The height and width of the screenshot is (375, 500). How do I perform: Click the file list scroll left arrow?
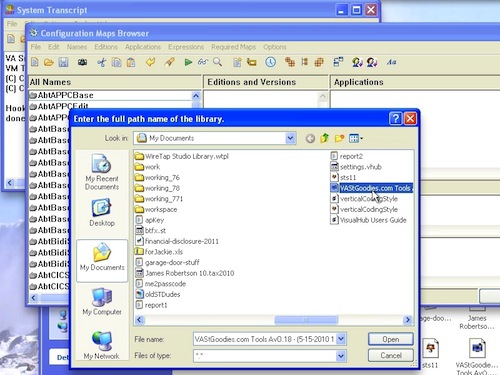(x=139, y=320)
